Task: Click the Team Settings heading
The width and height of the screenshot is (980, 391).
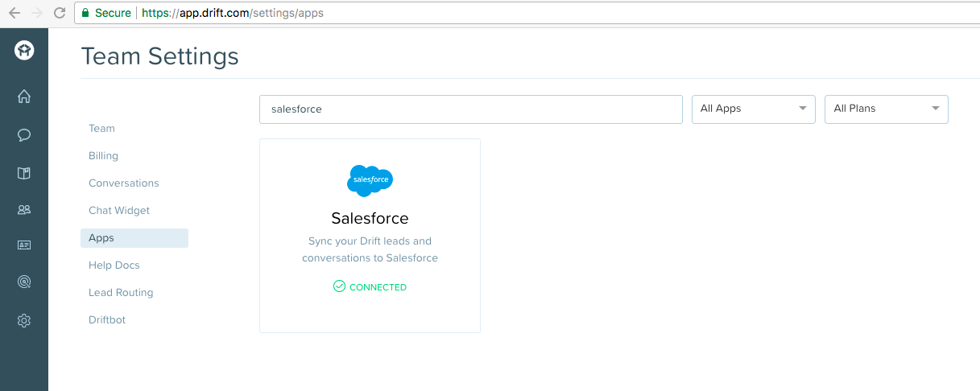Action: (x=160, y=56)
